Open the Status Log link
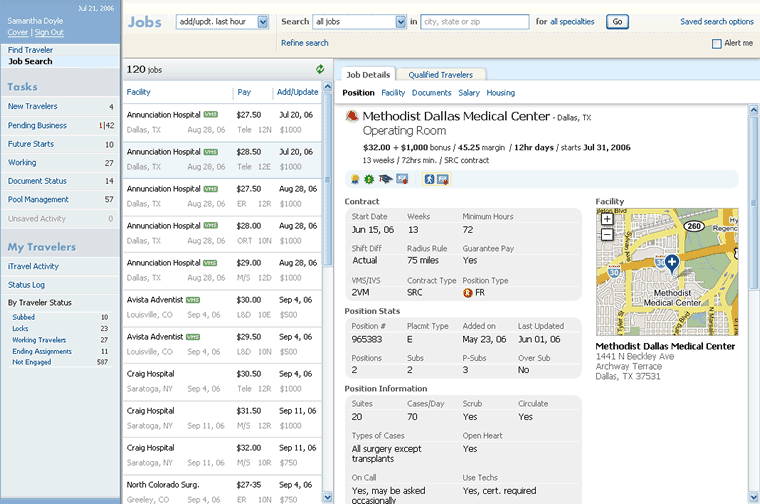760x504 pixels. tap(26, 284)
